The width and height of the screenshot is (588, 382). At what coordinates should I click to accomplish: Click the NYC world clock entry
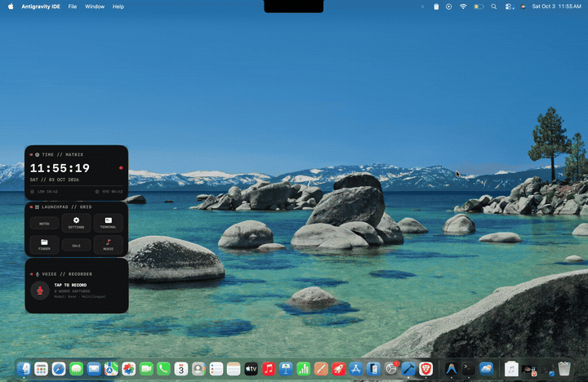click(109, 192)
